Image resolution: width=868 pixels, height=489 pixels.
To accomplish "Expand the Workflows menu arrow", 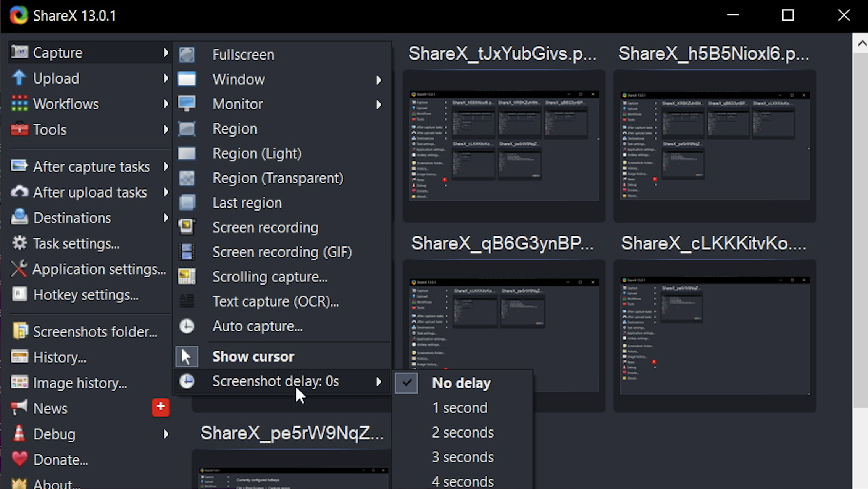I will tap(166, 104).
